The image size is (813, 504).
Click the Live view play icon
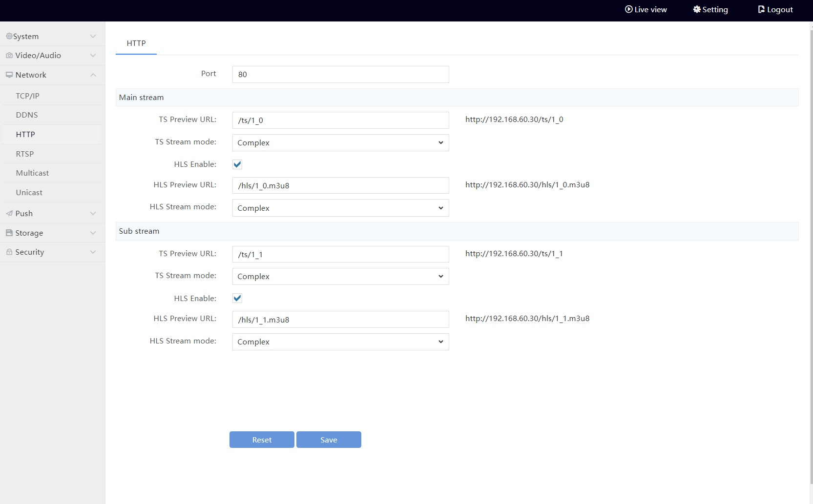629,9
